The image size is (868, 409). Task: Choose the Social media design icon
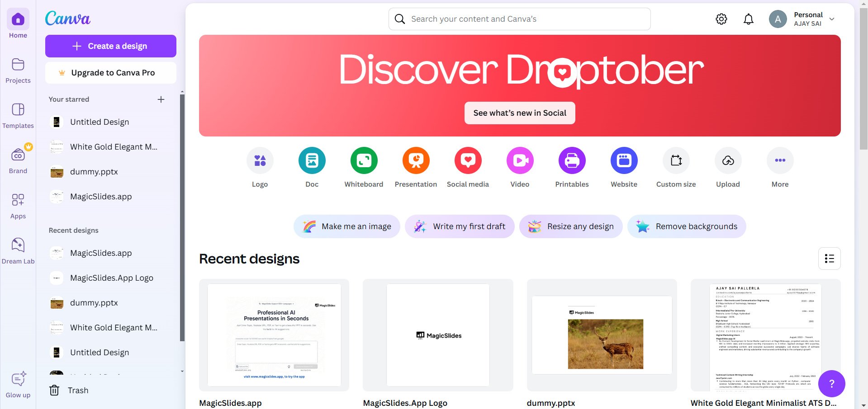click(468, 160)
